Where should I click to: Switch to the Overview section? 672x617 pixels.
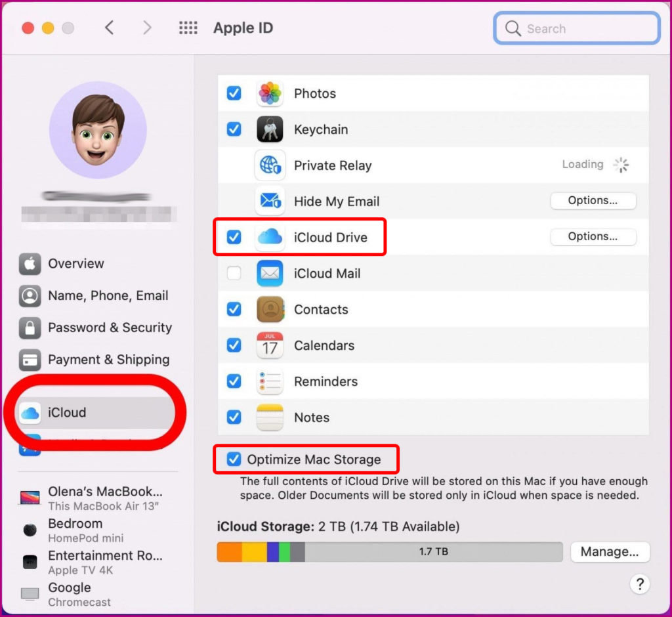tap(75, 264)
